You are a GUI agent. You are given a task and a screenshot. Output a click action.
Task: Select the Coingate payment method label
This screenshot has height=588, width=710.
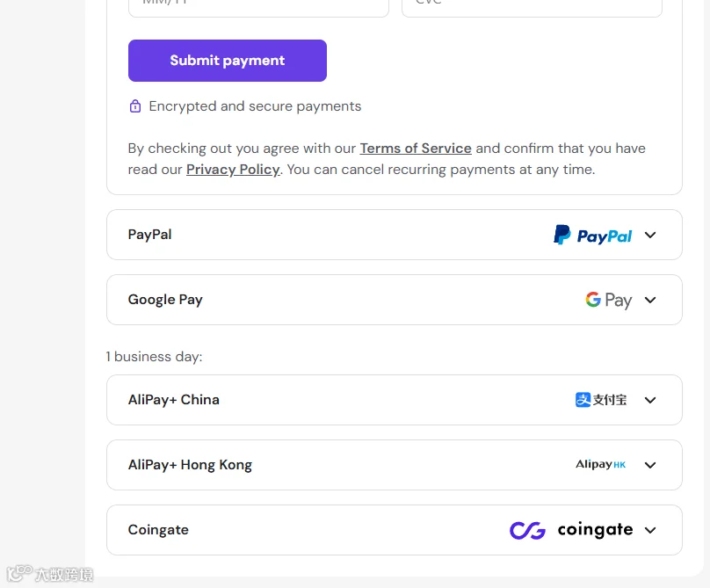pyautogui.click(x=158, y=530)
